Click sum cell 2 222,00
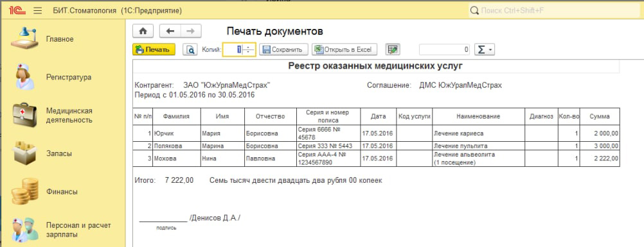 600,158
